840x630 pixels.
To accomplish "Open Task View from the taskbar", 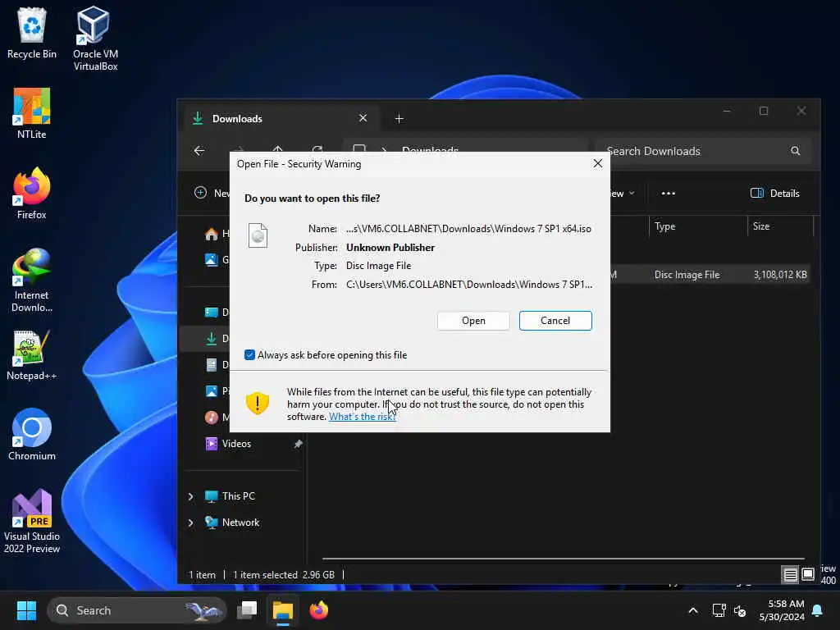I will pos(247,610).
